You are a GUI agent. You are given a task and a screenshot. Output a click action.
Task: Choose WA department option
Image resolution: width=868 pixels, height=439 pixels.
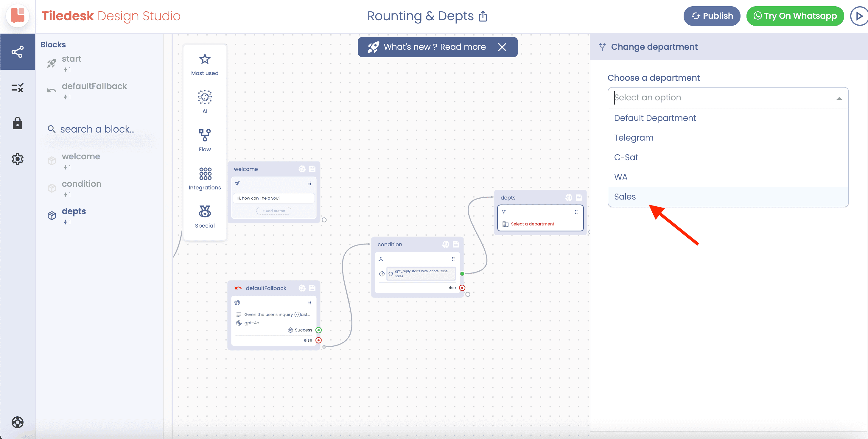tap(728, 177)
